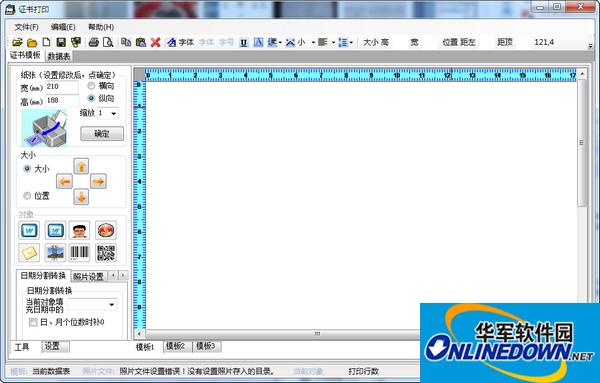Insert a QR code object
The height and width of the screenshot is (383, 600).
pos(106,253)
